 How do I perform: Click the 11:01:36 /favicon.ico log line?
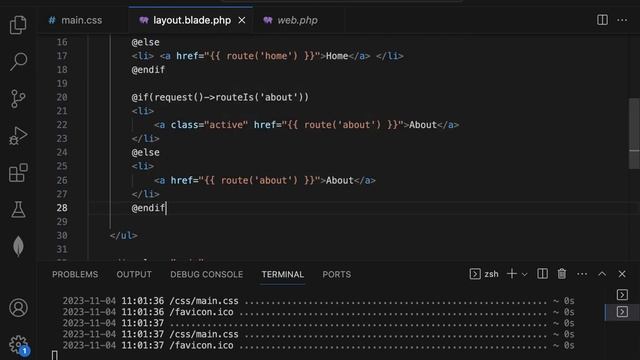(x=318, y=312)
